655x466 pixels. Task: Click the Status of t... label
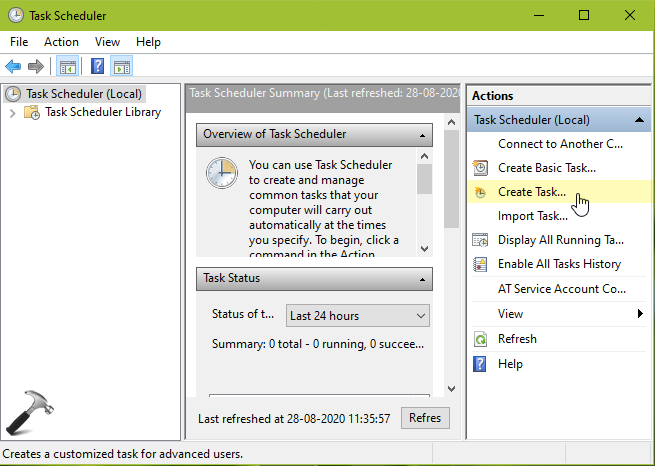243,314
